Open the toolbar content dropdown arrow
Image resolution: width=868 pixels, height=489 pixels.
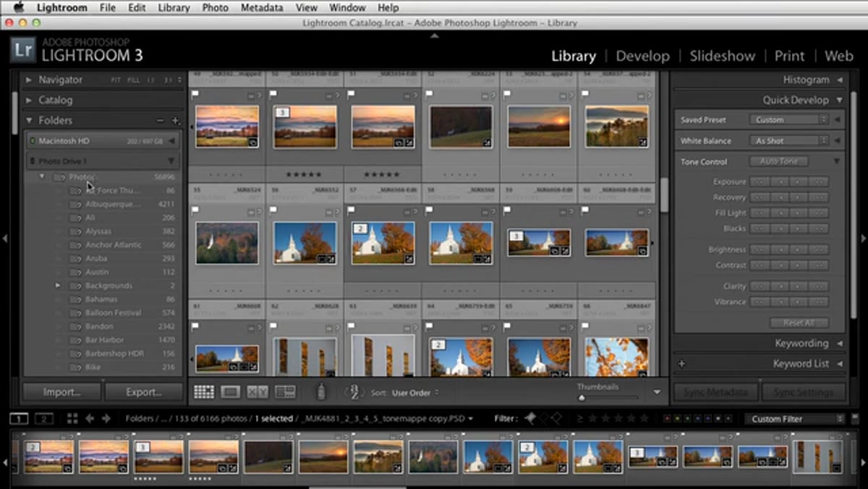(657, 392)
